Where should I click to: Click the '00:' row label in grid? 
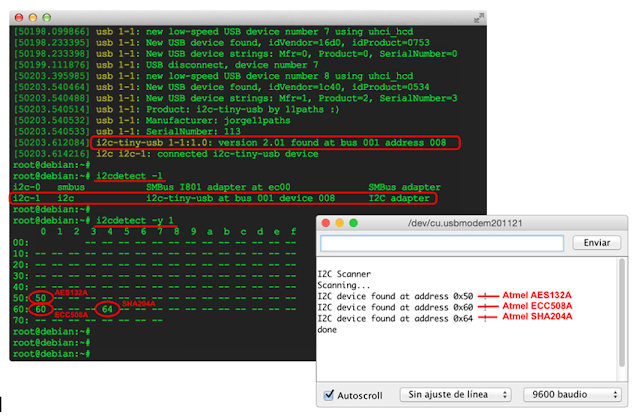coord(21,242)
